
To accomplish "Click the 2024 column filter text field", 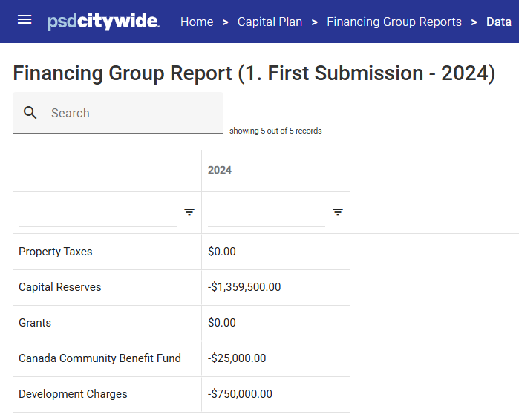I will [267, 214].
